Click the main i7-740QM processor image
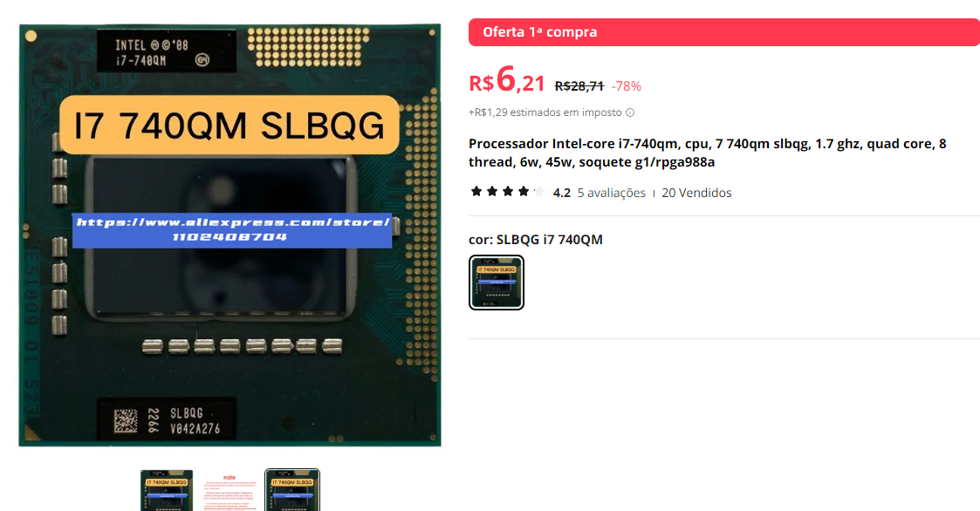 pos(230,235)
